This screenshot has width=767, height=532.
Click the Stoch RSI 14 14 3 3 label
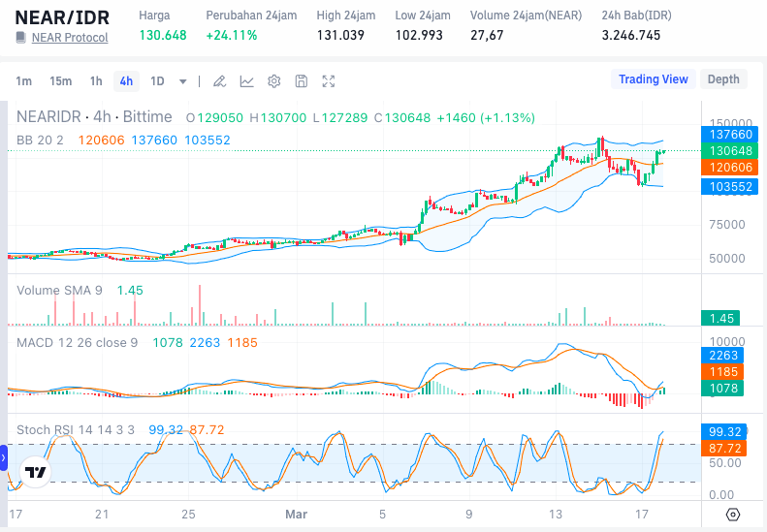76,430
